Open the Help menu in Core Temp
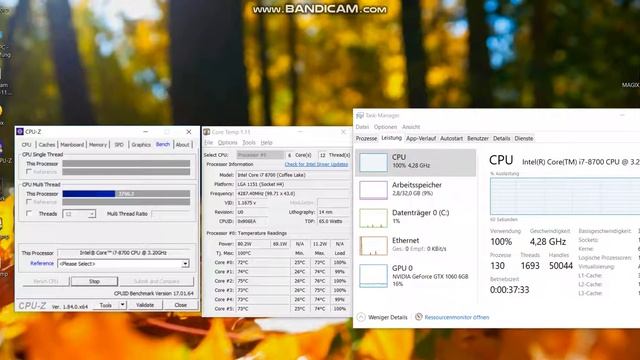Screen dimensions: 640x360 [x=267, y=142]
